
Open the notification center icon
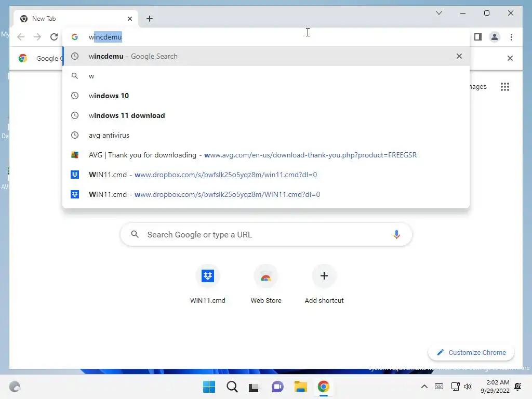tap(518, 387)
